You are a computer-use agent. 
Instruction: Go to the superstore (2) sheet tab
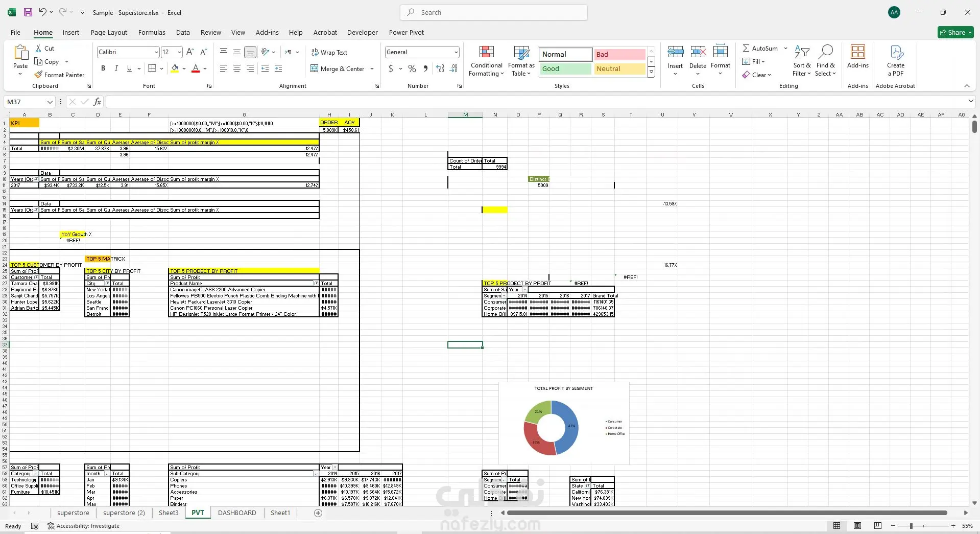tap(124, 513)
